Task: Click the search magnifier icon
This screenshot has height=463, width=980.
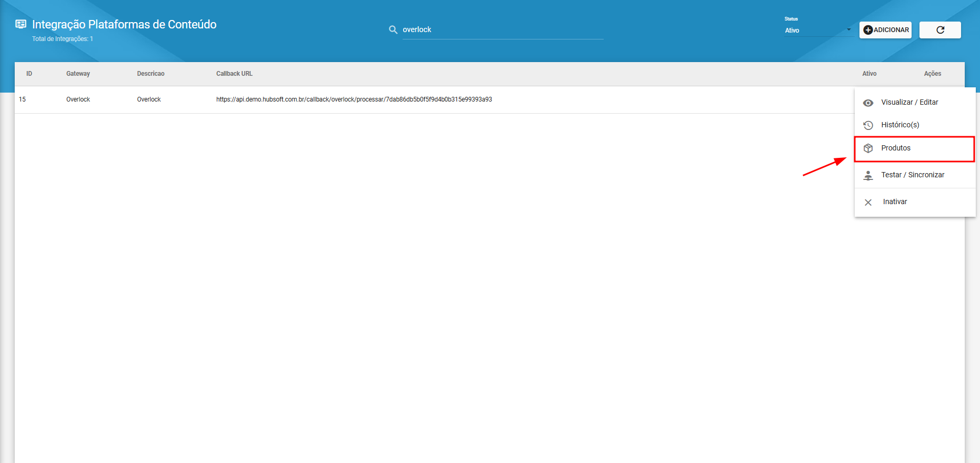Action: point(393,30)
